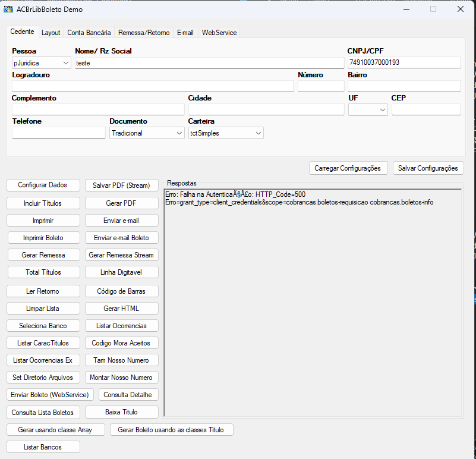Click the Imprimir Boleto button

(x=44, y=238)
